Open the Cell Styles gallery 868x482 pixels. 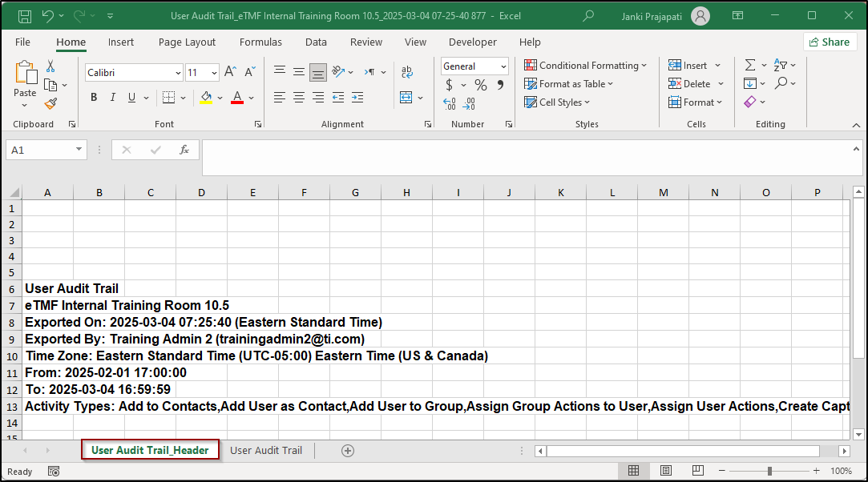click(557, 102)
